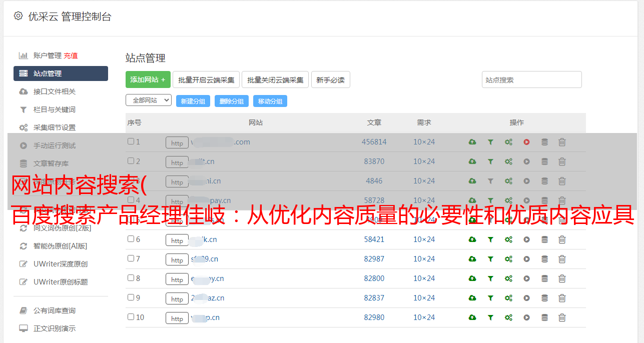The height and width of the screenshot is (343, 644).
Task: Click the settings gear icon beside 优采云
Action: click(18, 16)
